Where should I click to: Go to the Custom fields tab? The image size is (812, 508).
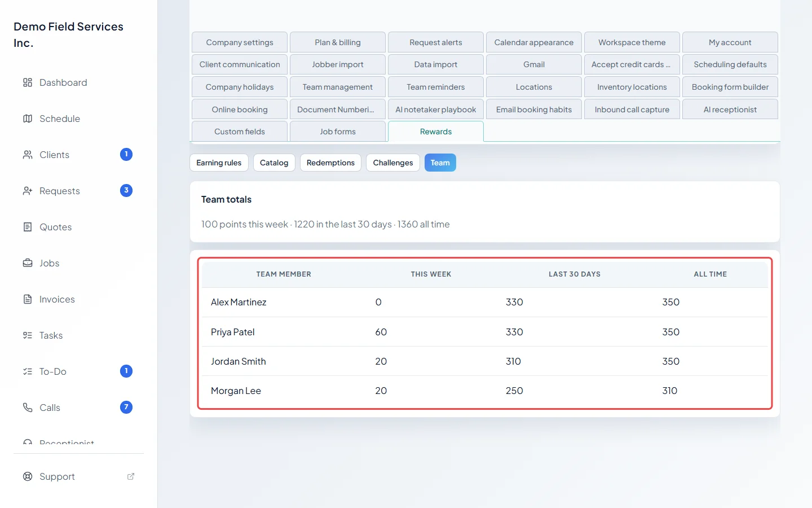pyautogui.click(x=240, y=132)
